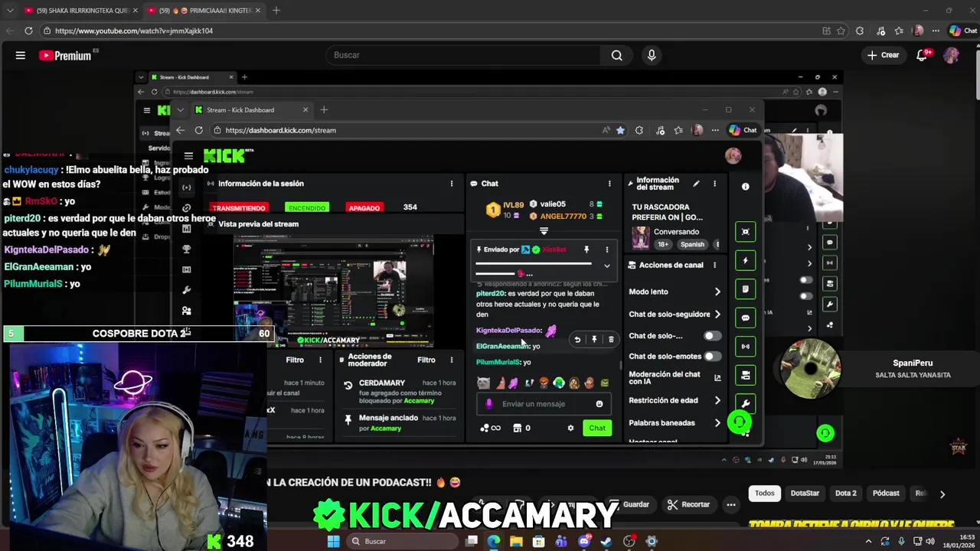This screenshot has width=980, height=551.
Task: Open Windows Start menu
Action: [333, 541]
